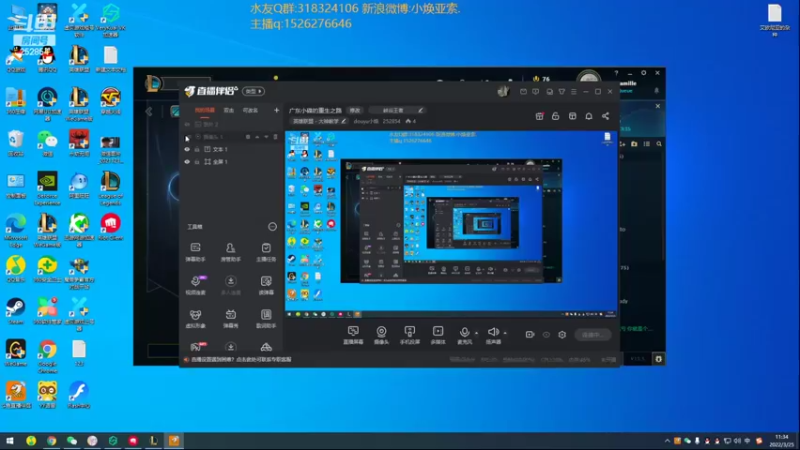
Task: Click the bottom notice link about streaming settings
Action: tap(241, 360)
